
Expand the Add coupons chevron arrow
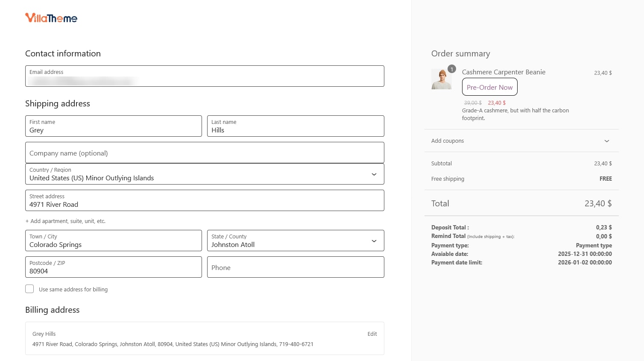pos(606,141)
